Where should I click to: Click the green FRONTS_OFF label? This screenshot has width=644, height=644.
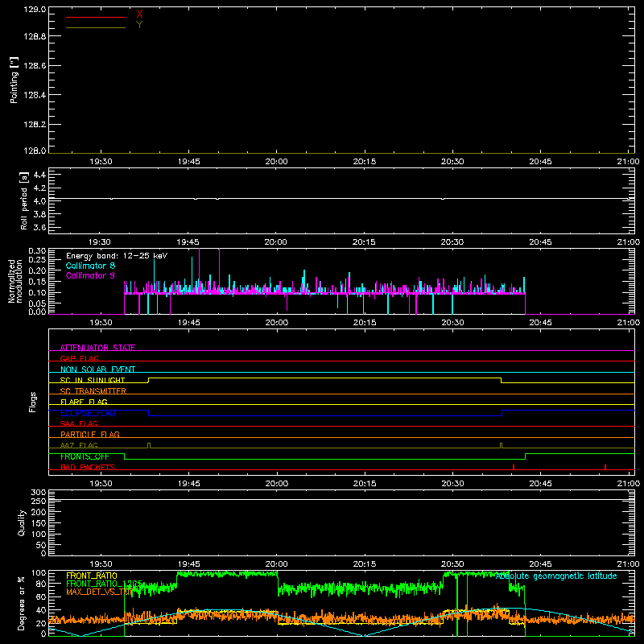point(85,456)
